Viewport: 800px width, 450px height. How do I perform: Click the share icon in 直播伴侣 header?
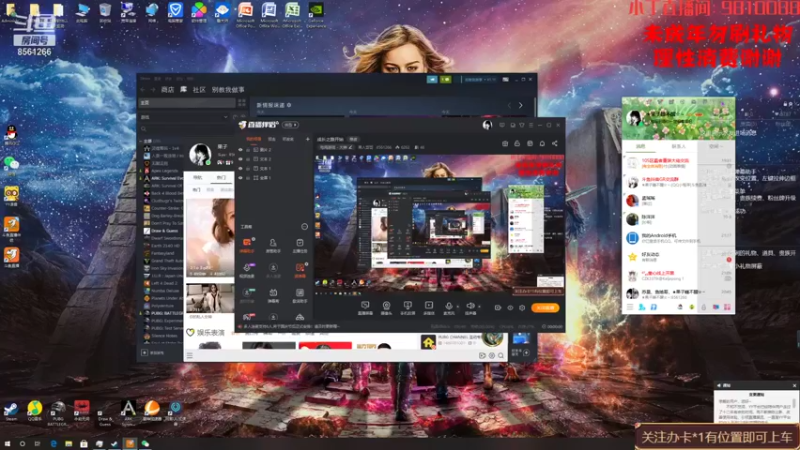555,143
